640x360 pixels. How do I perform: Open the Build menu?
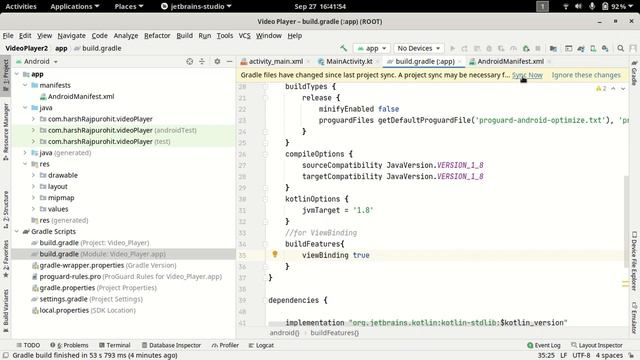click(x=184, y=36)
